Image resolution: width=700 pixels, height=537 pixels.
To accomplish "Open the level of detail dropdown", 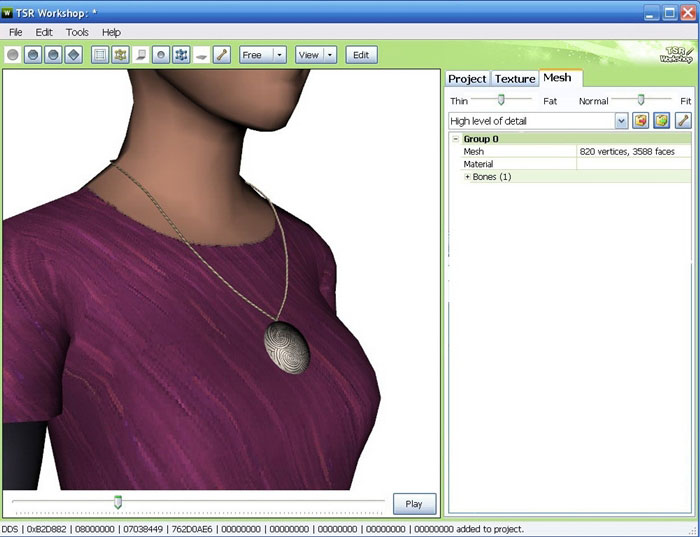I will coord(621,121).
